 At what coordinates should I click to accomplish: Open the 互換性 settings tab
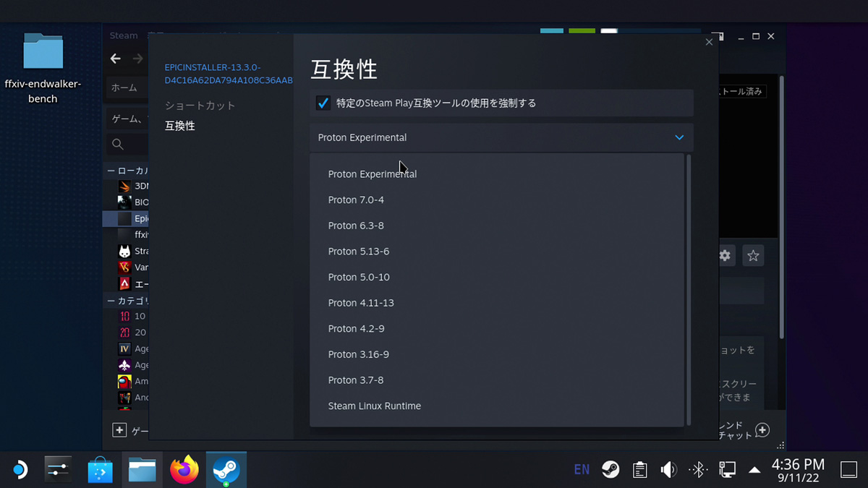[x=179, y=126]
